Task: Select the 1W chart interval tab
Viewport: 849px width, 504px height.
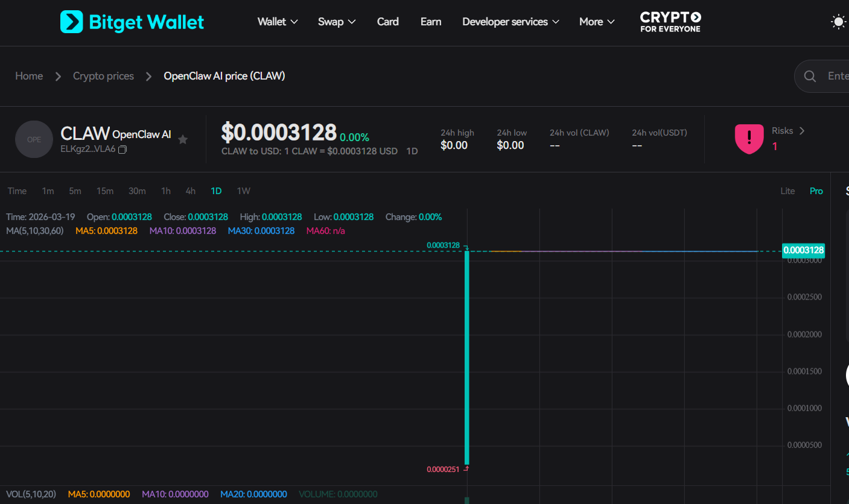Action: point(243,191)
